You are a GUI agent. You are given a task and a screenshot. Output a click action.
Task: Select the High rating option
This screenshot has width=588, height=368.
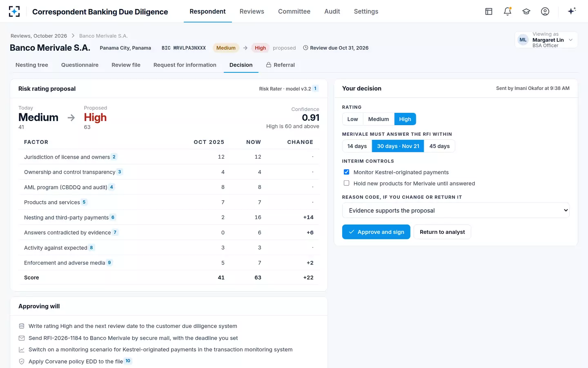[405, 119]
